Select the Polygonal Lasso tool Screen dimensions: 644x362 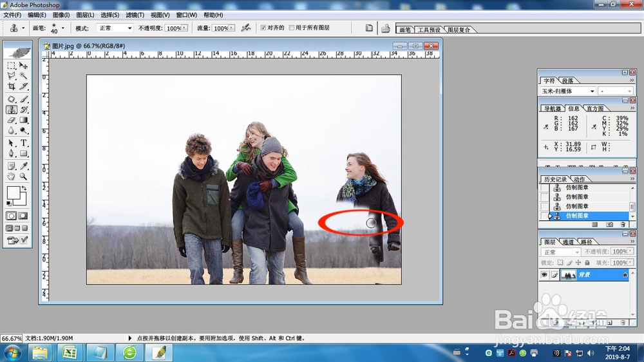click(12, 76)
